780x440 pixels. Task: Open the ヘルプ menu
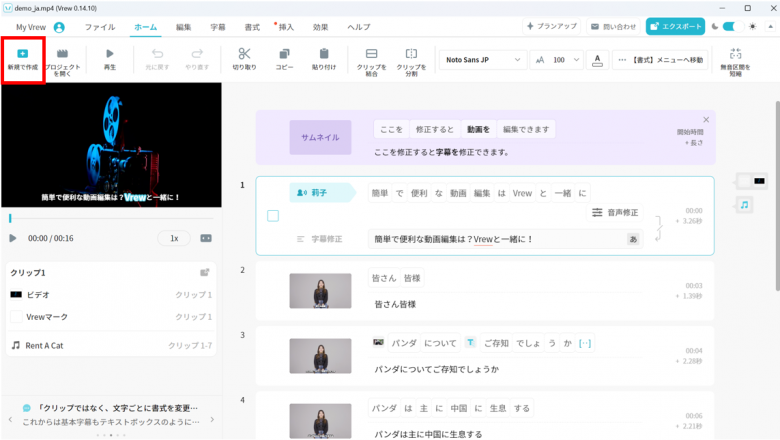(x=359, y=27)
